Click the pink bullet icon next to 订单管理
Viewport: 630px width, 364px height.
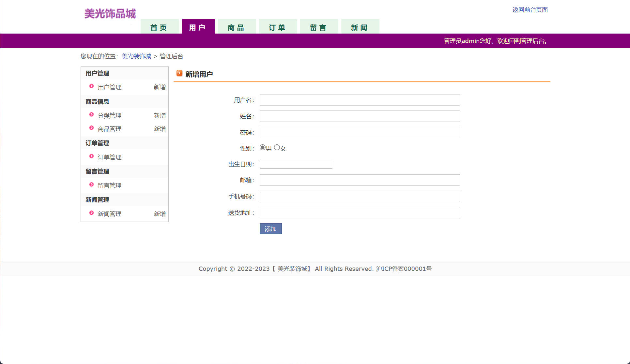pyautogui.click(x=91, y=156)
